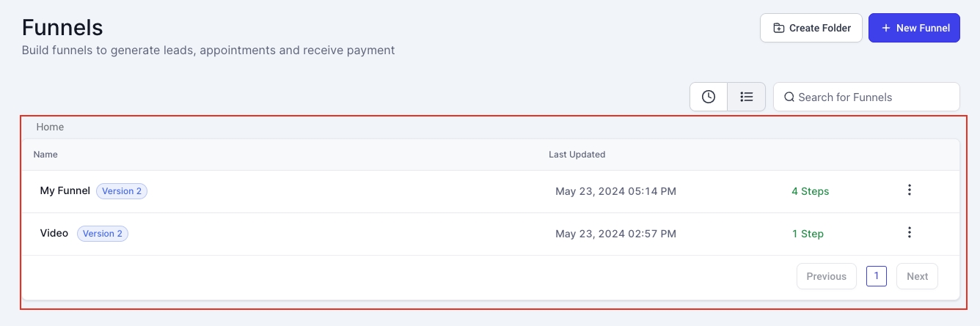Click the Last Updated column header
Screen dimensions: 980x326
pos(577,155)
